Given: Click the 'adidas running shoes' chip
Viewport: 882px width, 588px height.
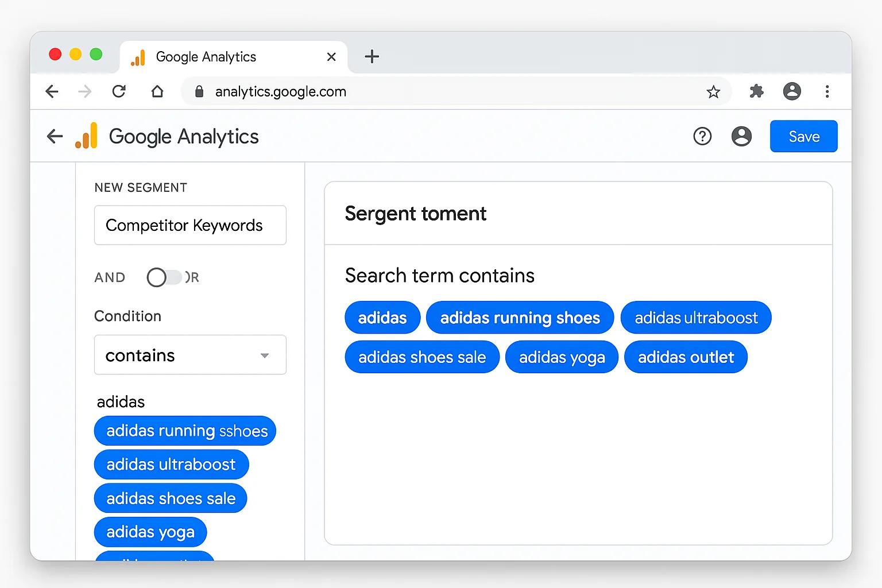Looking at the screenshot, I should pos(520,318).
